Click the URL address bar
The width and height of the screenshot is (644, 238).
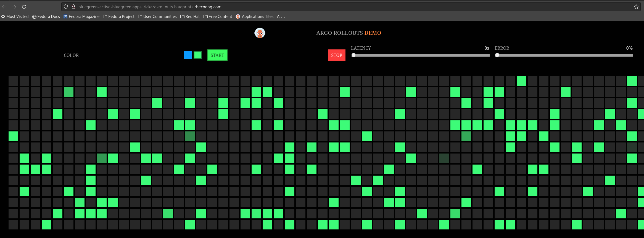click(331, 7)
